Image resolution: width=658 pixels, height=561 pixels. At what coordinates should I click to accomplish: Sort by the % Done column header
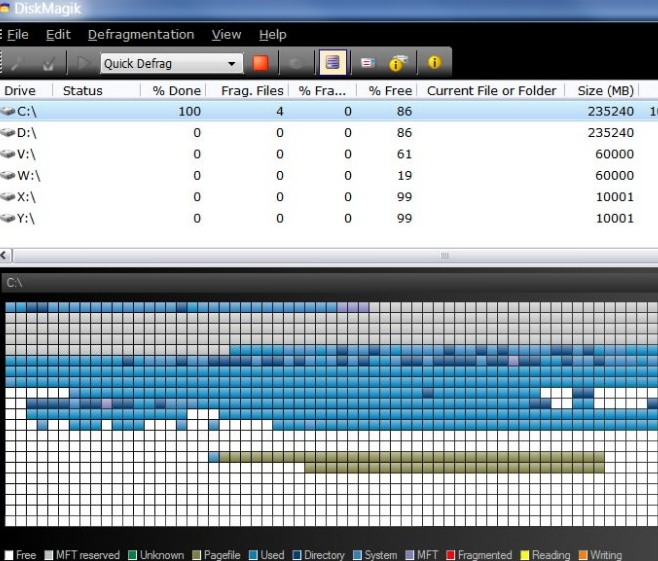[x=173, y=91]
